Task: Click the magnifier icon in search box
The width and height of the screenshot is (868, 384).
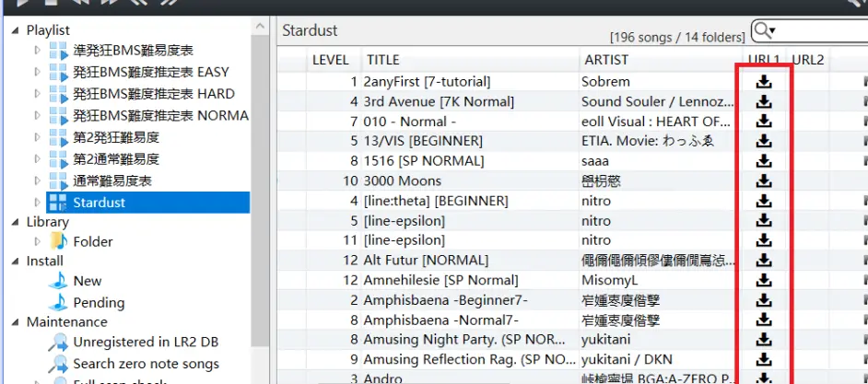Action: pos(762,29)
